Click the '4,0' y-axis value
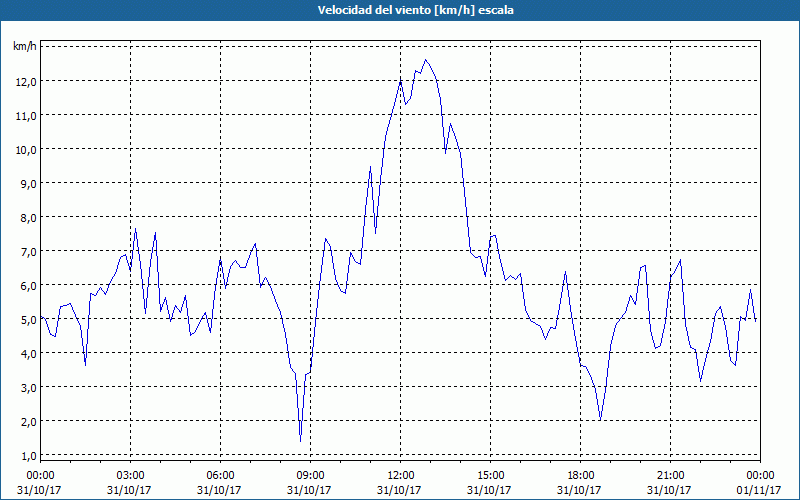This screenshot has height=500, width=800. (28, 354)
